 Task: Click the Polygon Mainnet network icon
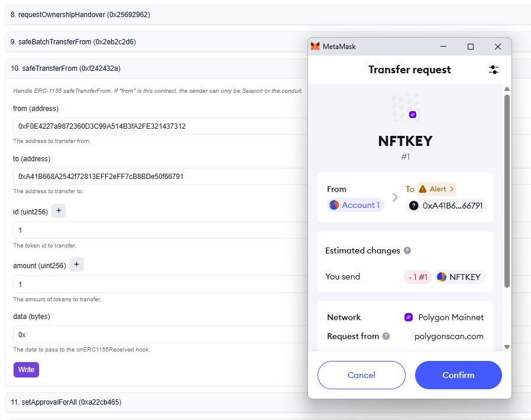tap(408, 317)
